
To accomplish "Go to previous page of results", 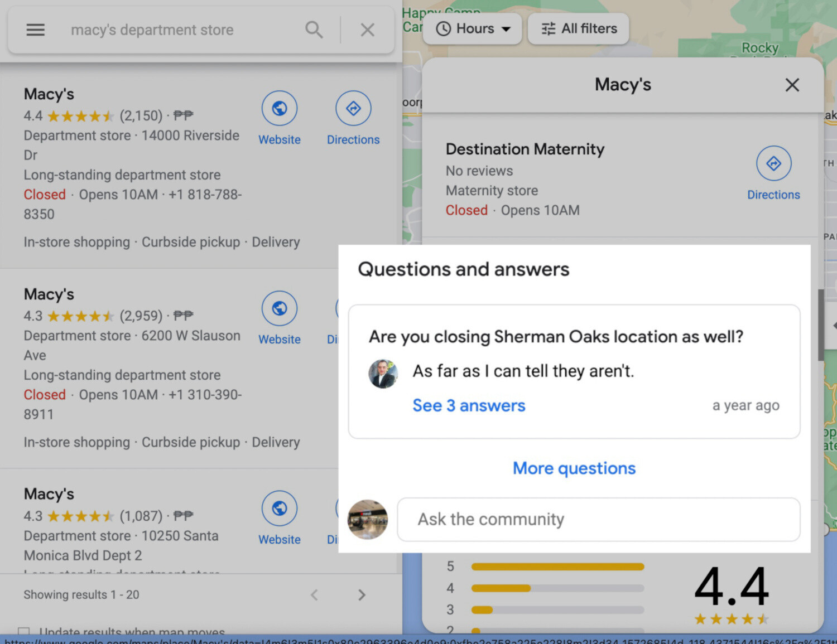I will coord(315,595).
